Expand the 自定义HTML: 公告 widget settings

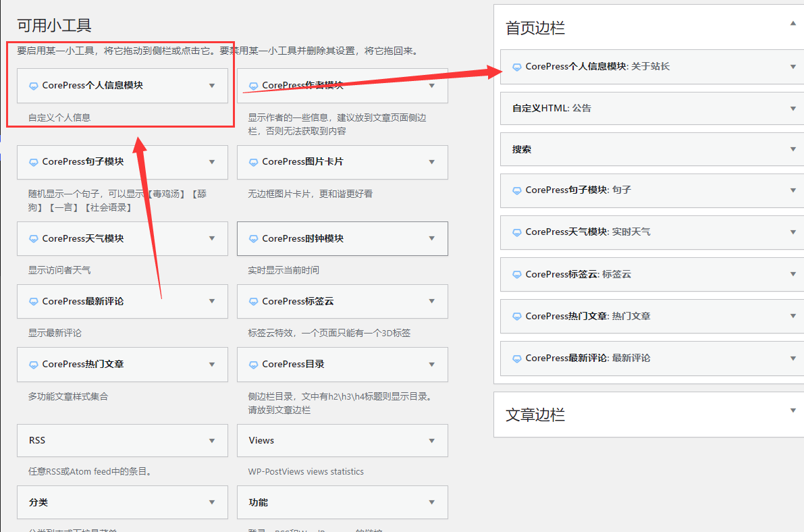pyautogui.click(x=793, y=108)
